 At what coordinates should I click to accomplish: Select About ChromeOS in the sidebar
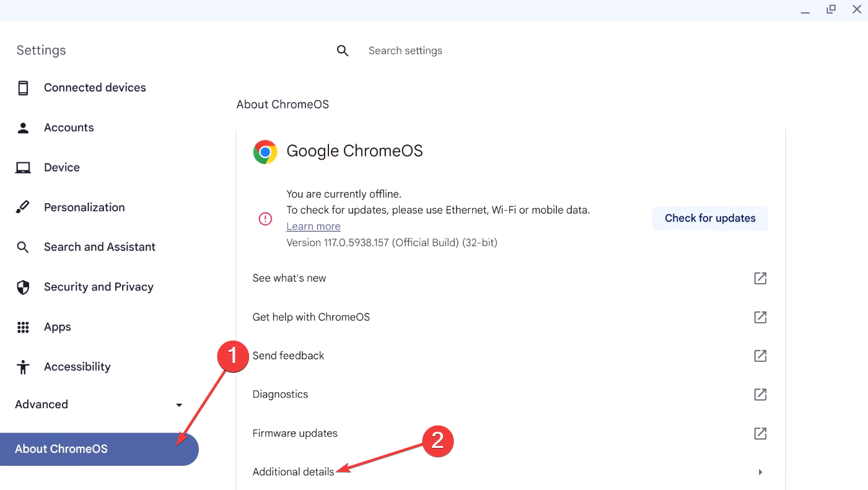tap(99, 449)
